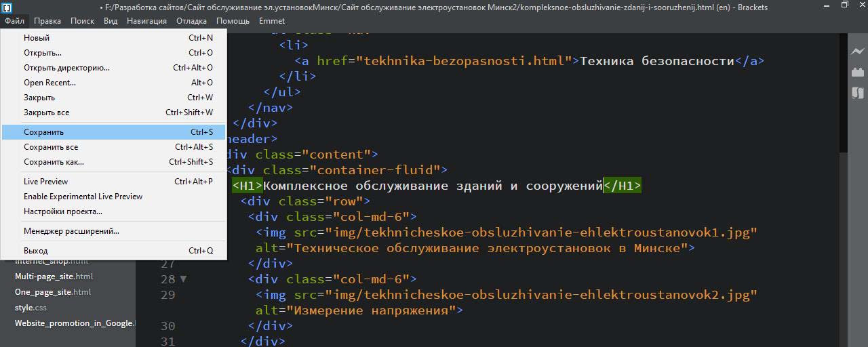Collapse the code fold arrow at line 28
This screenshot has width=868, height=347.
point(183,279)
